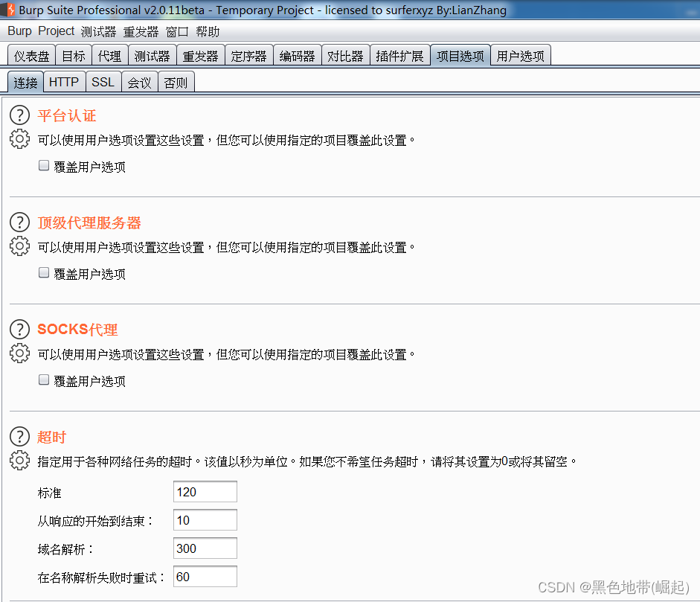
Task: Switch to the HTTP sub-tab
Action: click(64, 82)
